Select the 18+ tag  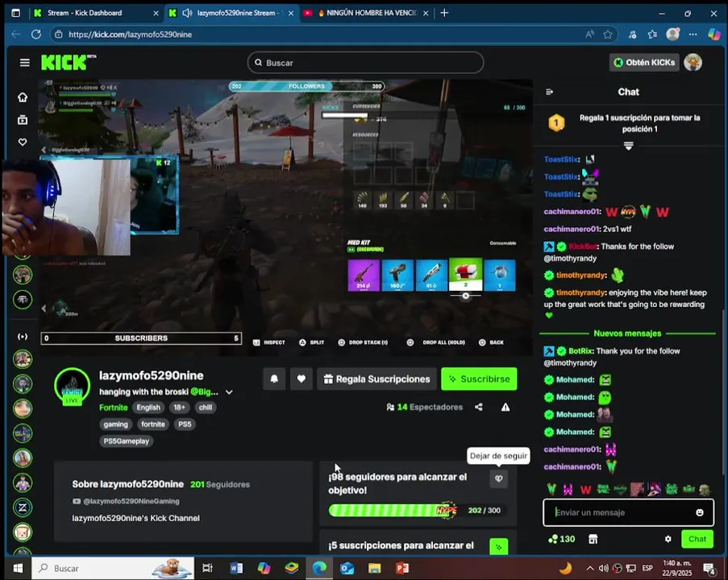click(179, 408)
